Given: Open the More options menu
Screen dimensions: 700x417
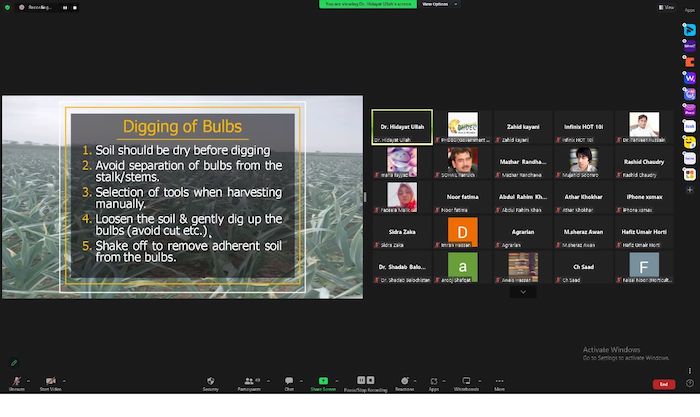Looking at the screenshot, I should (499, 381).
